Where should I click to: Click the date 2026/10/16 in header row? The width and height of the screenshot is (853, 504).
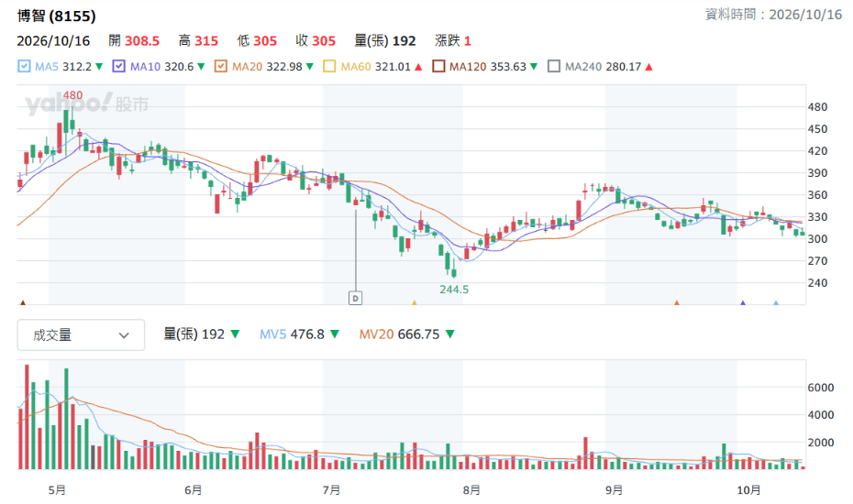pos(53,40)
